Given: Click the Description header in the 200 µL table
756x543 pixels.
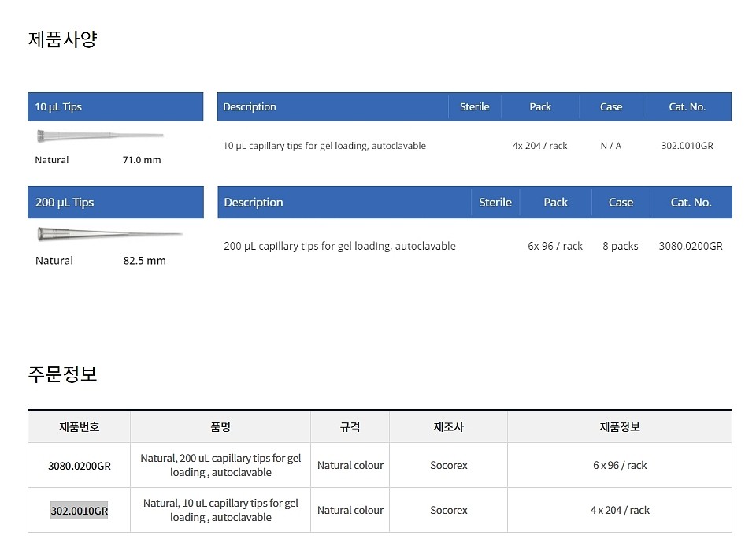Looking at the screenshot, I should tap(254, 202).
